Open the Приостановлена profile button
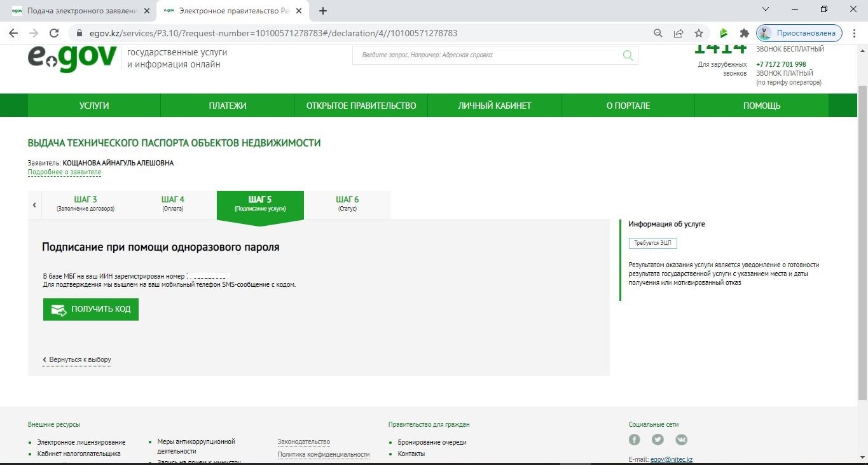This screenshot has width=868, height=465. click(x=799, y=33)
